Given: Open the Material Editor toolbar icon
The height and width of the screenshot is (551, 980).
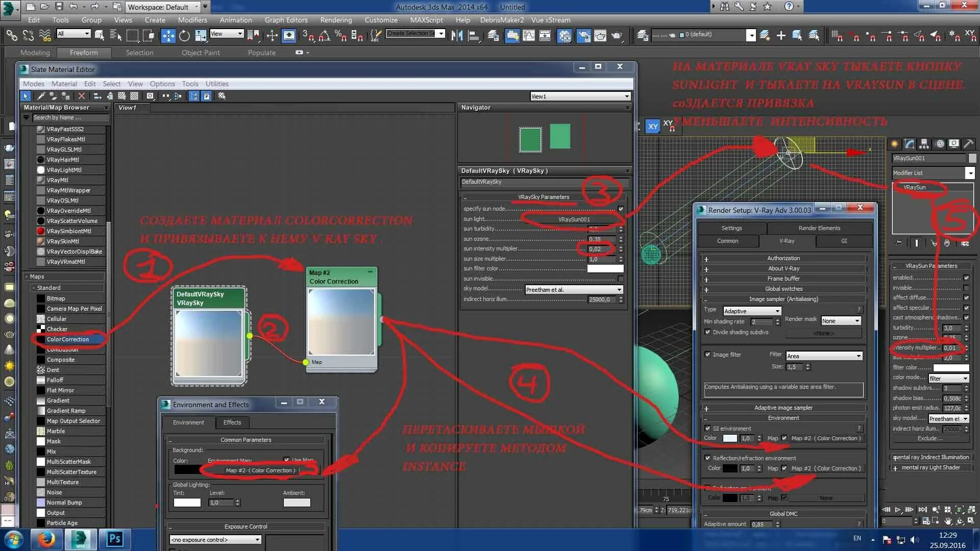Looking at the screenshot, I should tap(565, 35).
